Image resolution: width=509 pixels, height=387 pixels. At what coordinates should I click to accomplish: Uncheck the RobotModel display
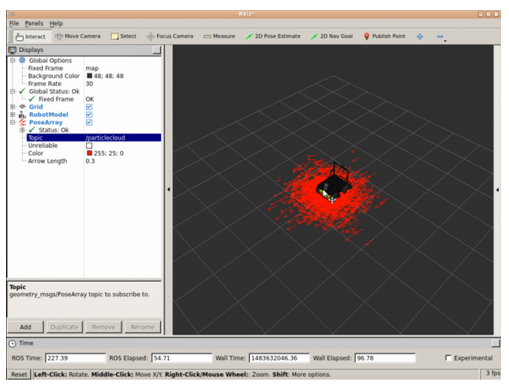coord(89,115)
